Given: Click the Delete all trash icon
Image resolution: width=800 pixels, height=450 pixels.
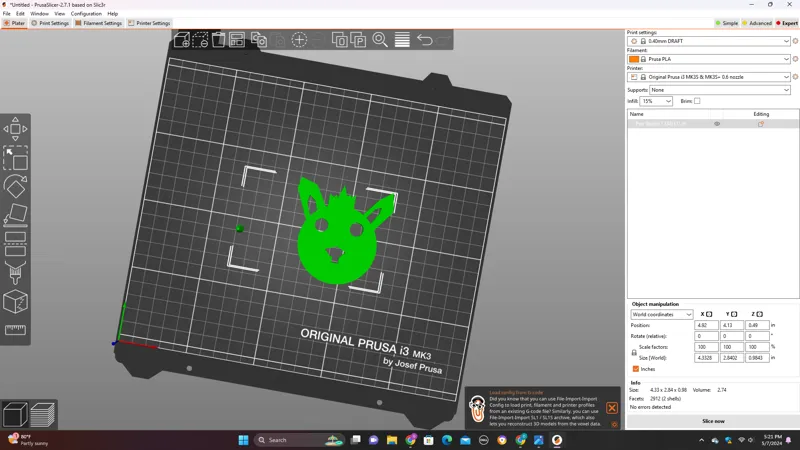Looking at the screenshot, I should 218,40.
